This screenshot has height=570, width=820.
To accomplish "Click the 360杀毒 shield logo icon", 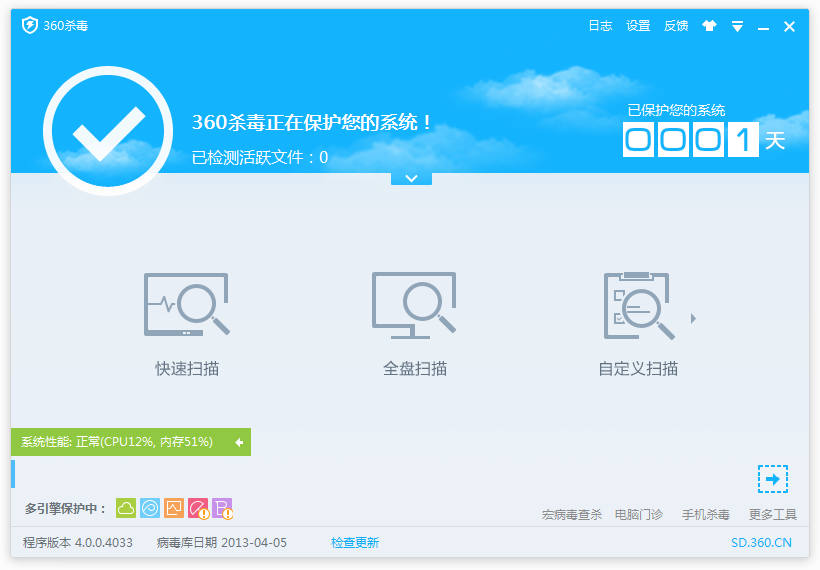I will coord(30,25).
